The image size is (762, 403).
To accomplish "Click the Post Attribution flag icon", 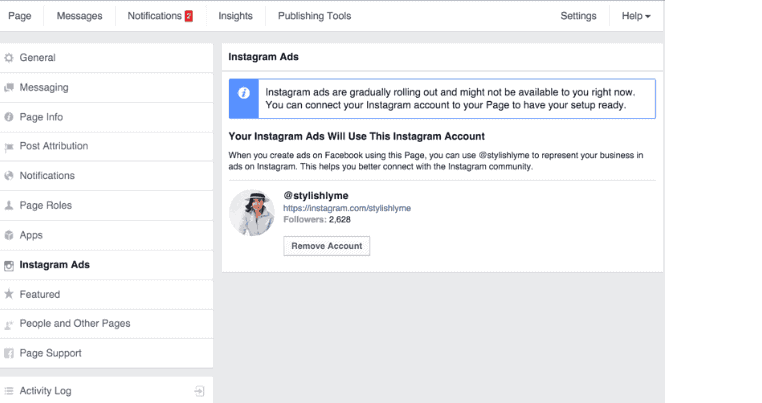I will [9, 147].
